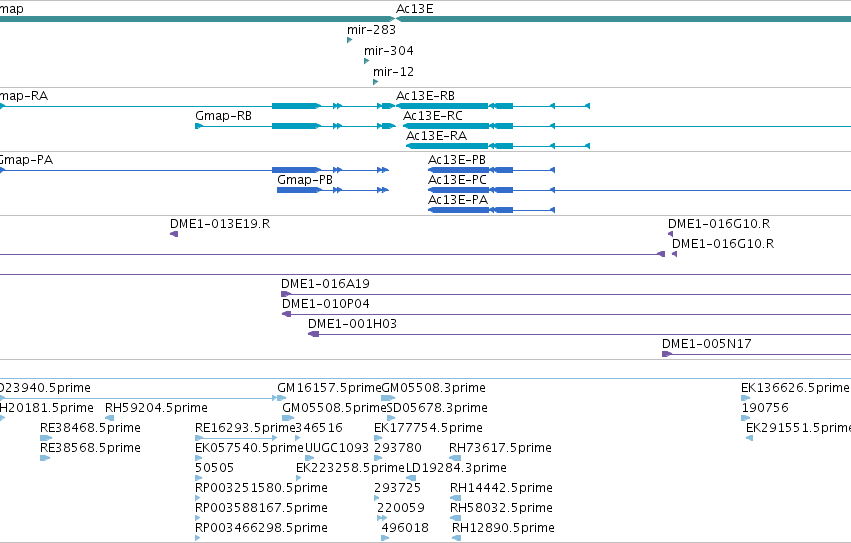Select the EK223258.5prime EST label
The width and height of the screenshot is (851, 543).
(351, 468)
